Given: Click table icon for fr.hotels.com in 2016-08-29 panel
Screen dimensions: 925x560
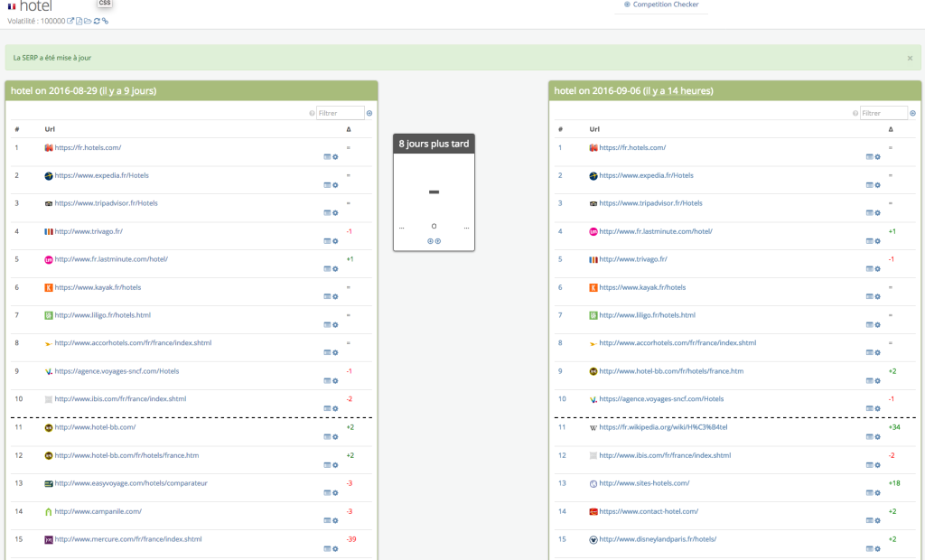Looking at the screenshot, I should (x=327, y=157).
